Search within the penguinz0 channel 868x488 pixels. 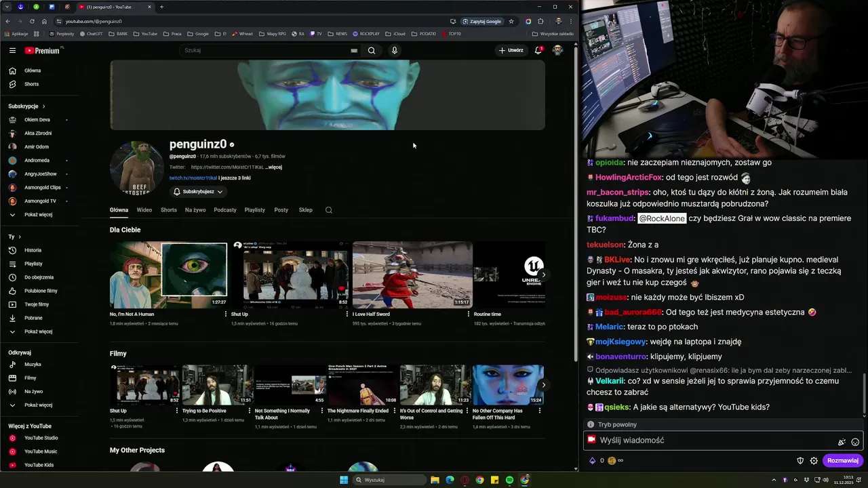pos(329,210)
